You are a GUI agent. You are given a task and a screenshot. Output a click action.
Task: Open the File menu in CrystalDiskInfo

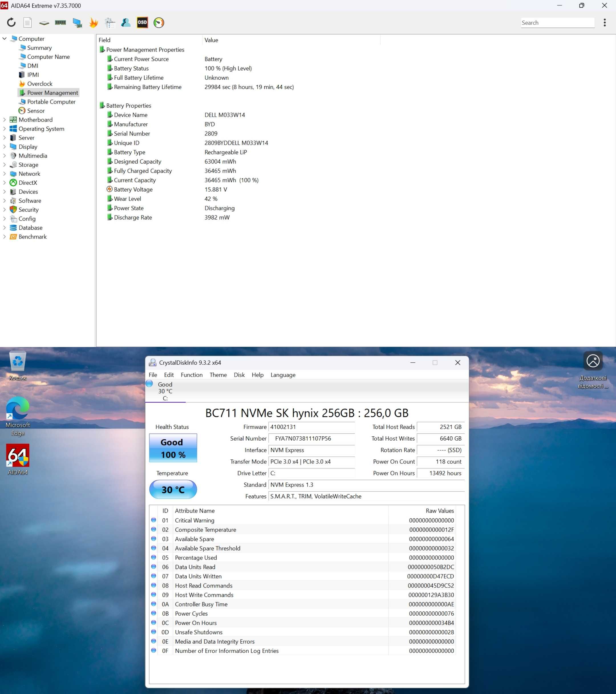pos(153,375)
